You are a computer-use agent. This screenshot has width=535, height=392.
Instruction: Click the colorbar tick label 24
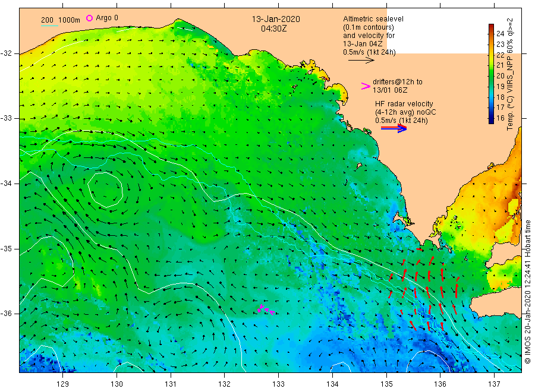tap(500, 33)
